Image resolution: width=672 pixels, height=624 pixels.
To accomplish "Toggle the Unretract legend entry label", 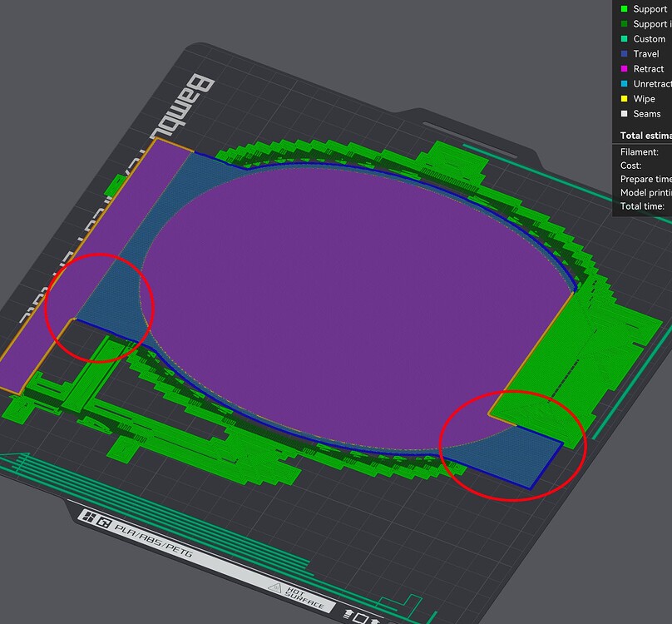I will [x=652, y=84].
